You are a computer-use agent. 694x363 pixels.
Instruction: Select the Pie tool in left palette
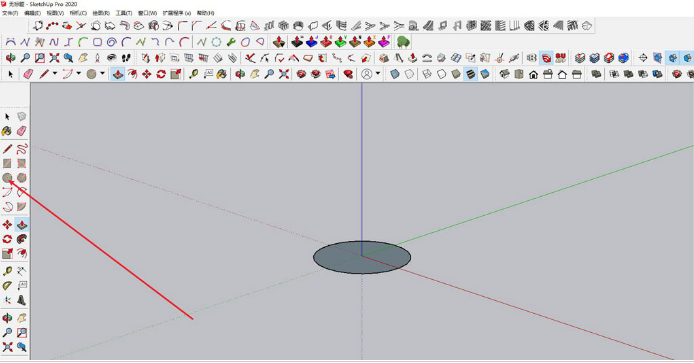pos(22,207)
